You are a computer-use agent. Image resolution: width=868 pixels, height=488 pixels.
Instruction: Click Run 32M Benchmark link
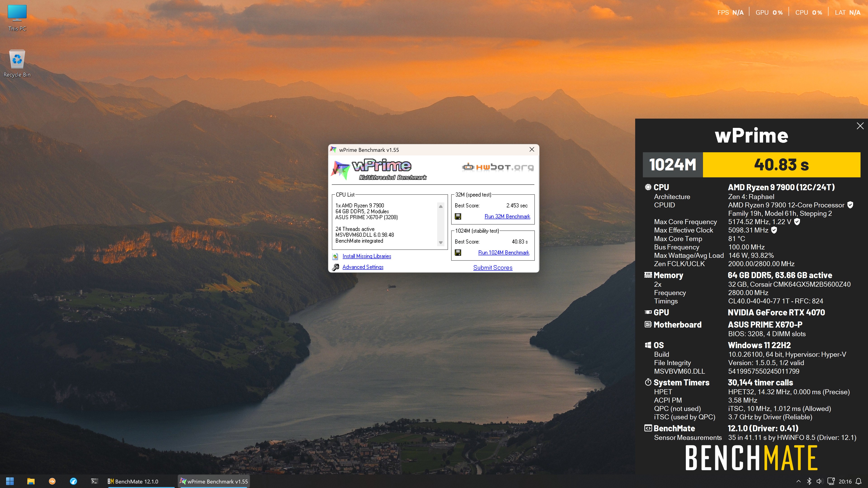507,216
